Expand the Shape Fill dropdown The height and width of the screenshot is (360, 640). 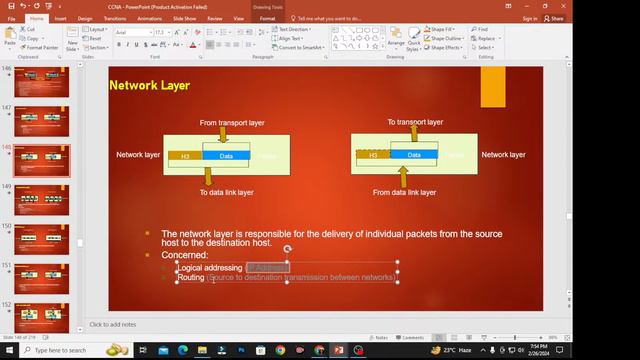(439, 29)
